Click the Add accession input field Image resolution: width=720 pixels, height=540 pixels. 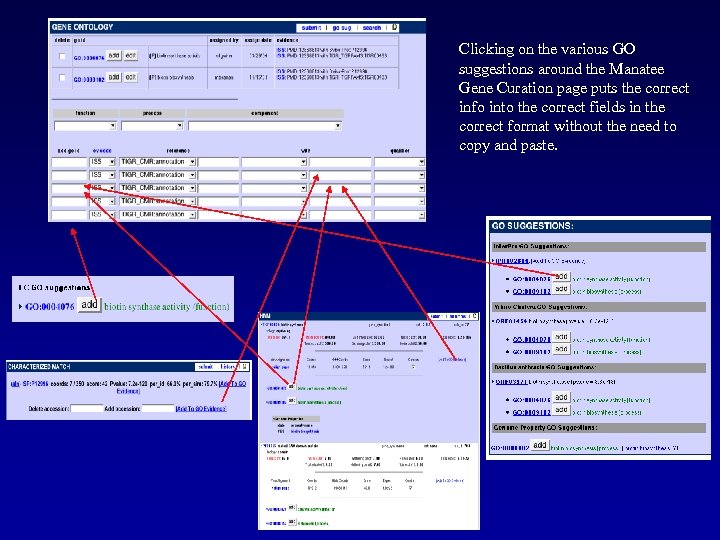tap(158, 409)
